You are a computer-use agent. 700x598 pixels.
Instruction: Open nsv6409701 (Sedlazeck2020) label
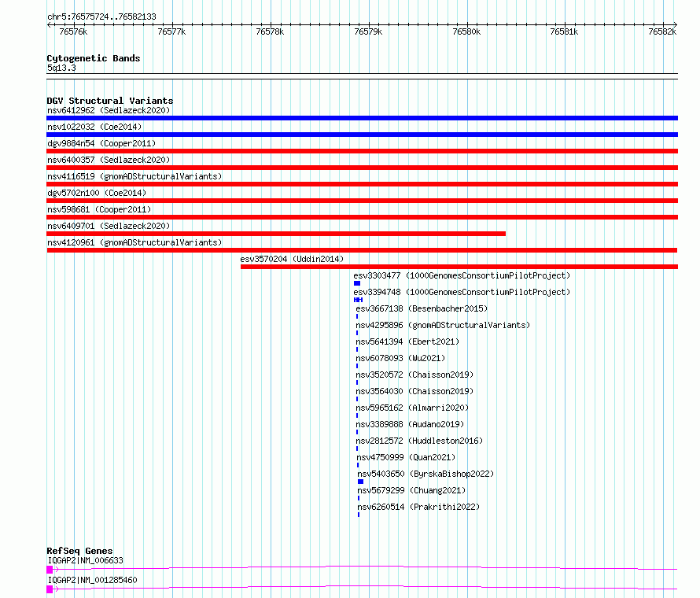[x=109, y=226]
